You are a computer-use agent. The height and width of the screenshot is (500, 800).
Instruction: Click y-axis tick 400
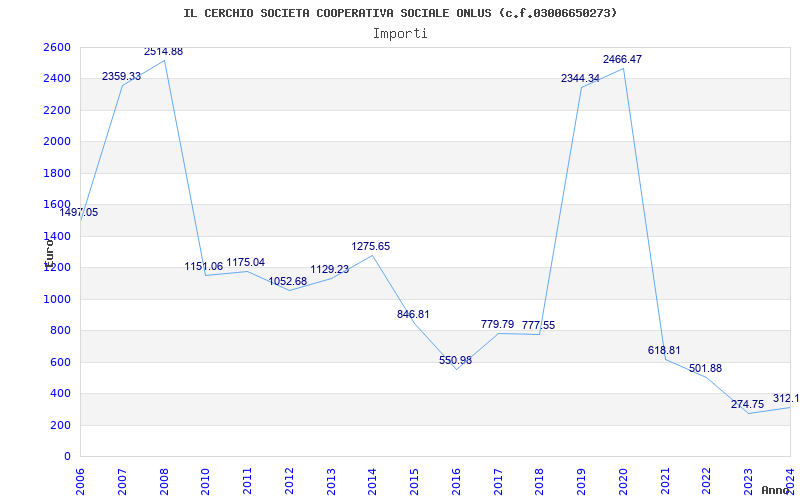point(59,394)
